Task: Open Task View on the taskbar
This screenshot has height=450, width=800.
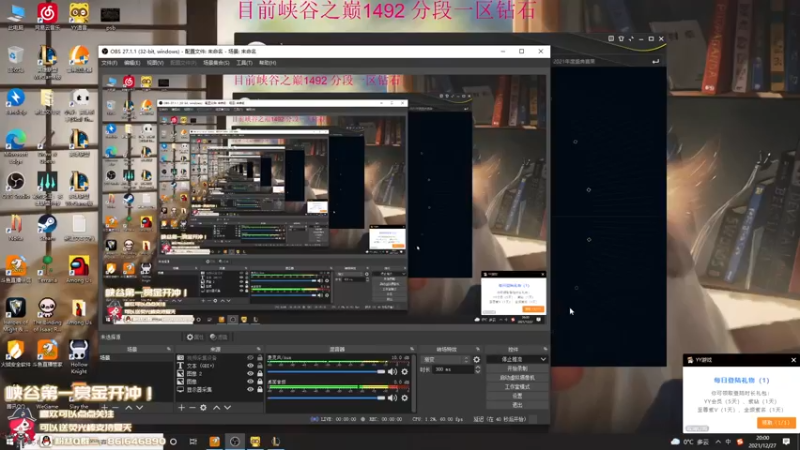Action: pos(193,441)
